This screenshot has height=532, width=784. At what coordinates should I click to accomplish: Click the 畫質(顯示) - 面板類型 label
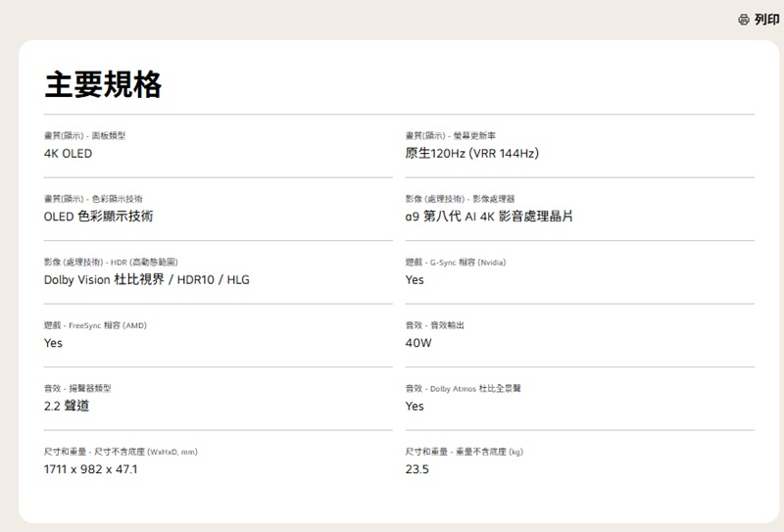(84, 135)
